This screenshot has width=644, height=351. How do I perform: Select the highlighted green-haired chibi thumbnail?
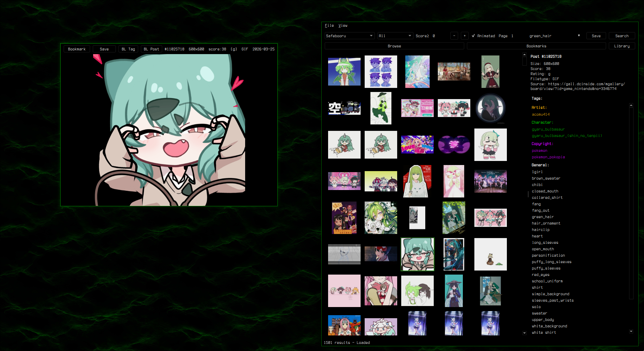[x=417, y=254]
